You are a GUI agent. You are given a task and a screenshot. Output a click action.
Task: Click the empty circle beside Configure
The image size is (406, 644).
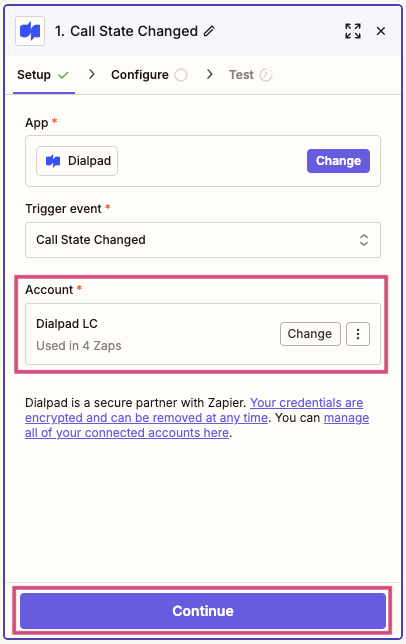tap(181, 75)
